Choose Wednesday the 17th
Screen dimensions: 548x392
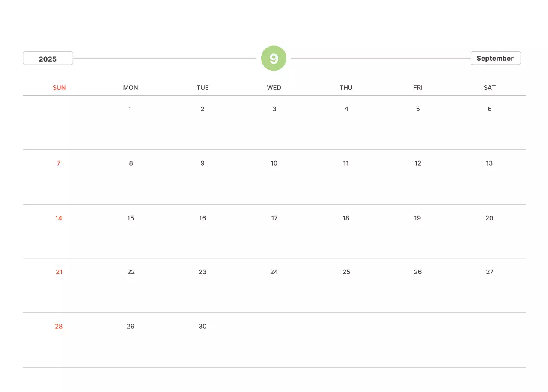[274, 218]
